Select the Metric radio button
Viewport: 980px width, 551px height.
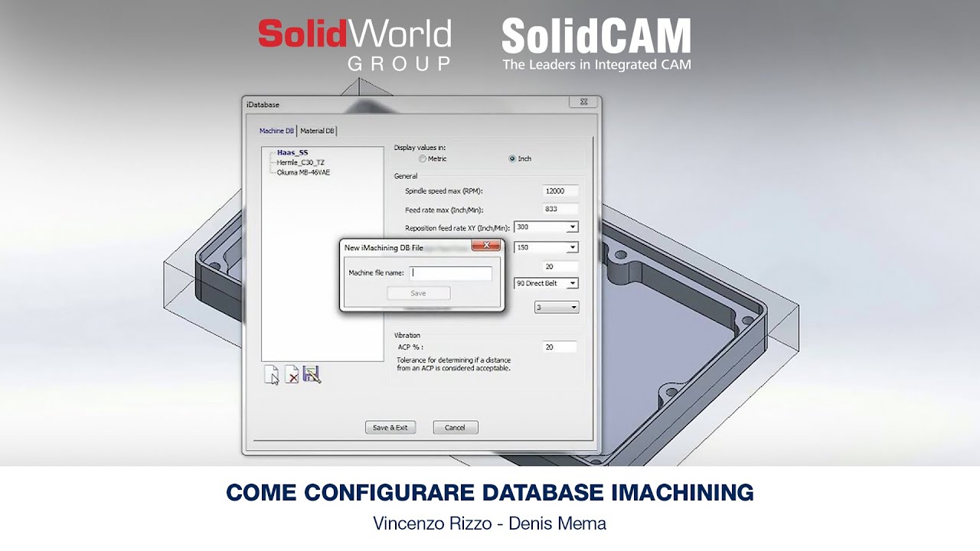[x=423, y=159]
